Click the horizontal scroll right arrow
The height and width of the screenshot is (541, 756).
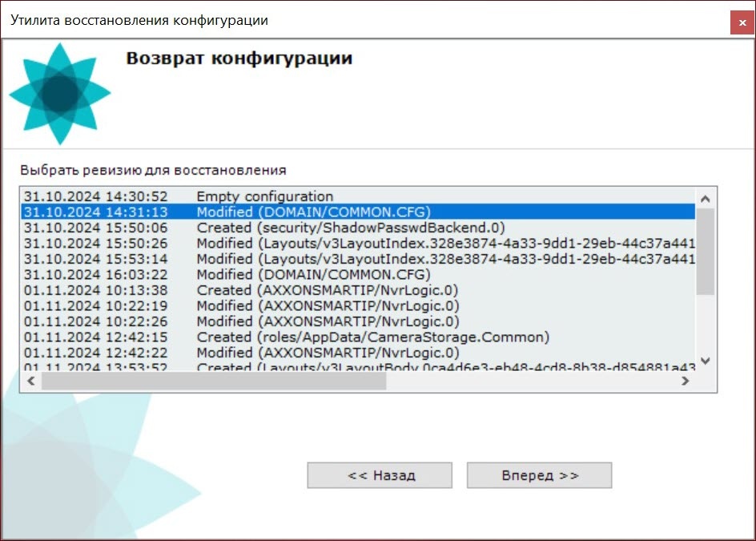[685, 382]
